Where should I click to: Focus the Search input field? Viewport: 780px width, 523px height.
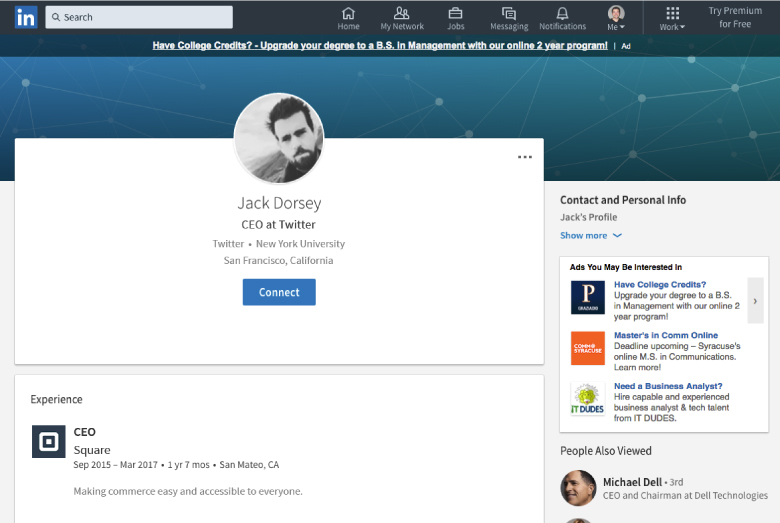(x=139, y=17)
